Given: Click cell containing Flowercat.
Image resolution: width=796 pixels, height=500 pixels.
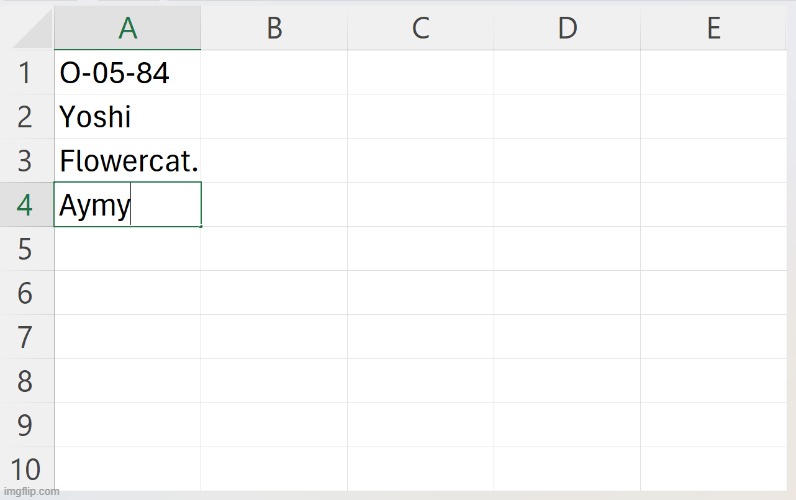Looking at the screenshot, I should click(127, 161).
